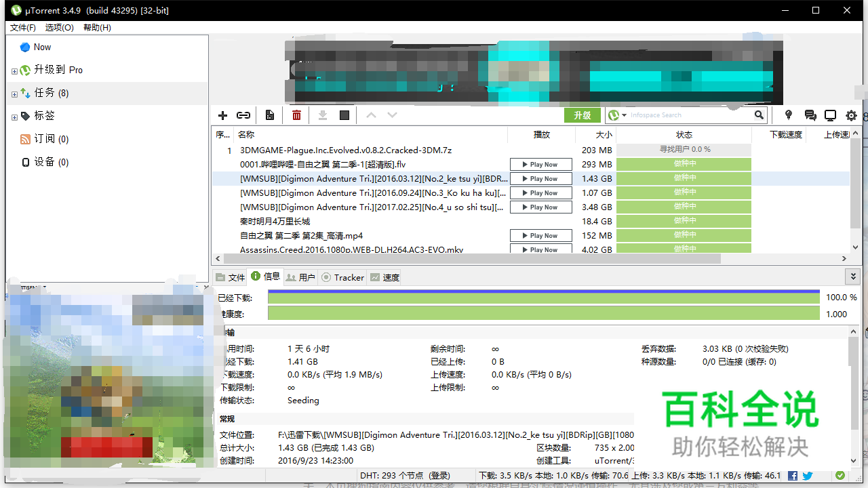Play Now for 自由之翼 第二季 第2集 mp4
Image resolution: width=868 pixels, height=488 pixels.
pos(541,236)
